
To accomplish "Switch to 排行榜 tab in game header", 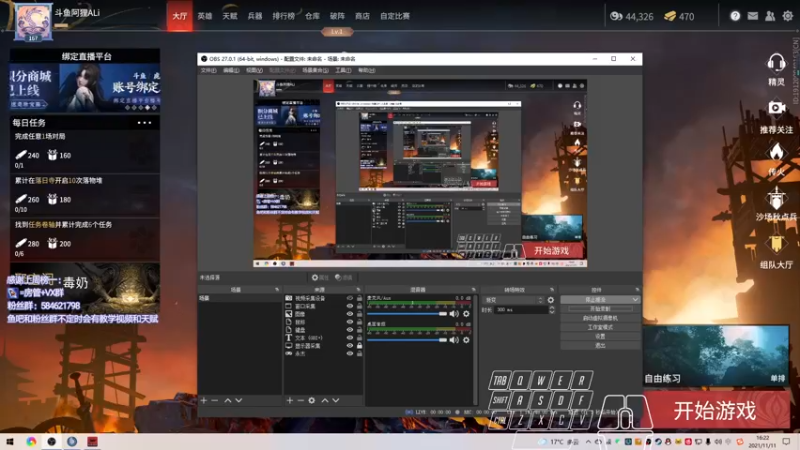I will coord(283,16).
